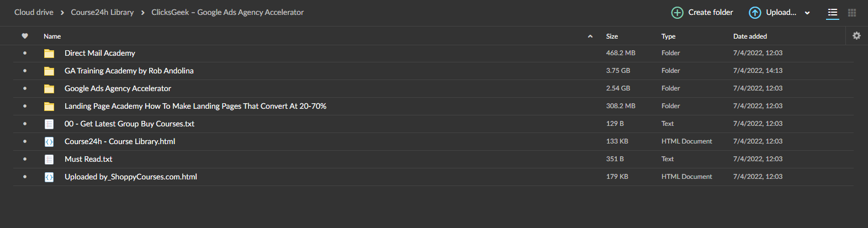Toggle favorite dot for Must Read.txt
Viewport: 868px width, 228px height.
click(x=25, y=159)
